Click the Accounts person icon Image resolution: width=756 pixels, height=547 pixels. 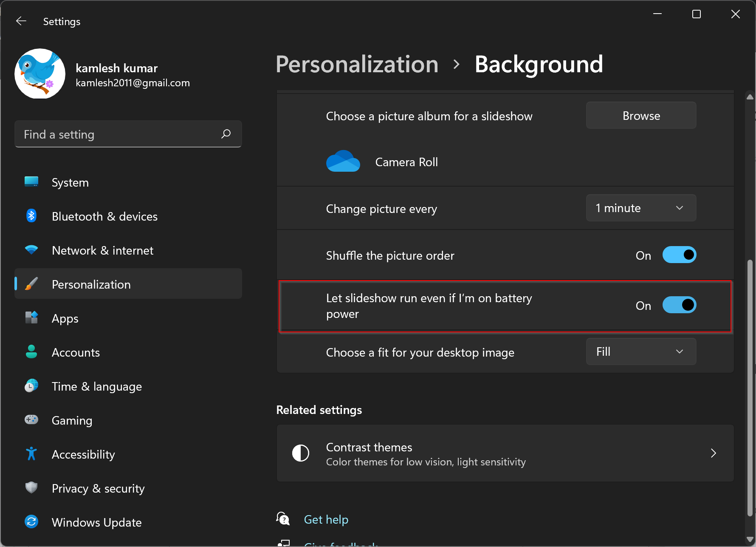(31, 352)
